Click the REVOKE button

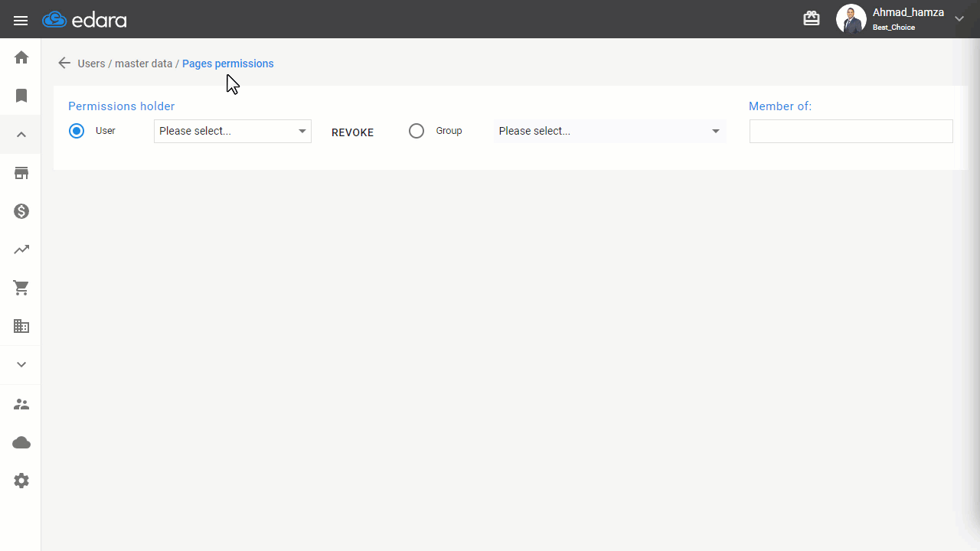coord(352,132)
